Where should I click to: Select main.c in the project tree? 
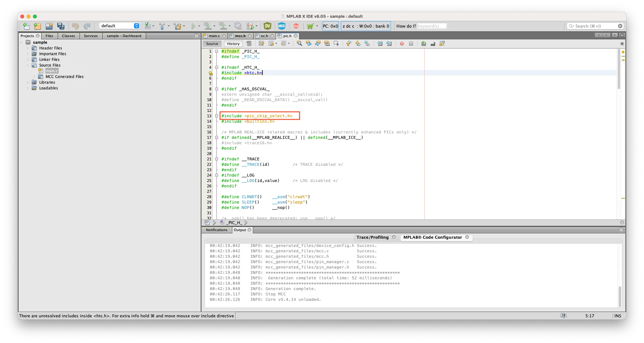tap(52, 71)
